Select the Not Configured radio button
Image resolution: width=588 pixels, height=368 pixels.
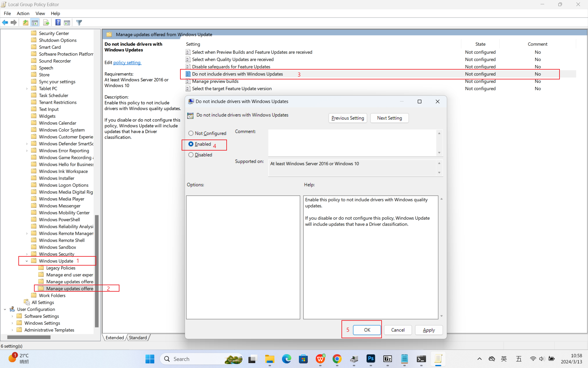click(x=191, y=133)
